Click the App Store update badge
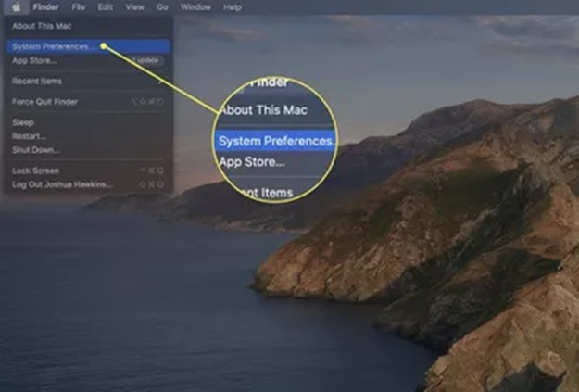The height and width of the screenshot is (392, 579). pos(146,60)
